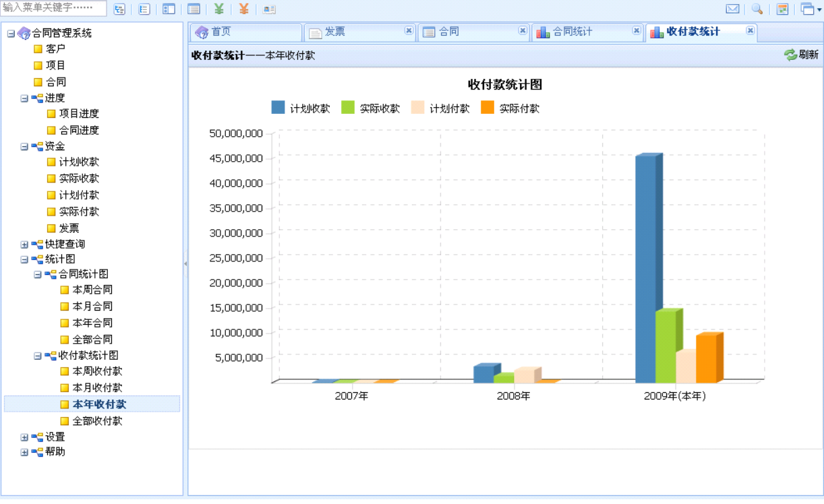824x504 pixels.
Task: Click the table grid toolbar icon
Action: tap(194, 9)
